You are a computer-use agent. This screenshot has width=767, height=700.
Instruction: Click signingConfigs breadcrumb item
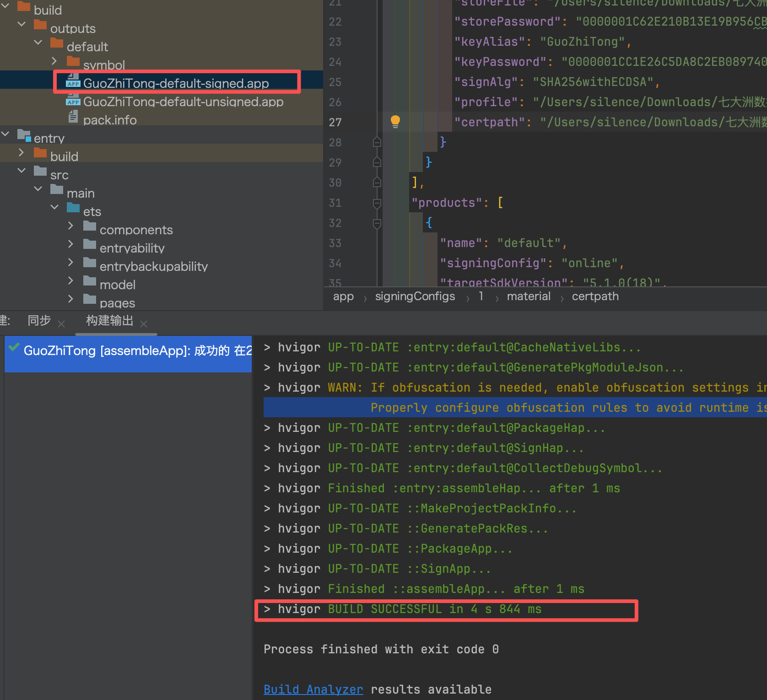click(x=415, y=296)
